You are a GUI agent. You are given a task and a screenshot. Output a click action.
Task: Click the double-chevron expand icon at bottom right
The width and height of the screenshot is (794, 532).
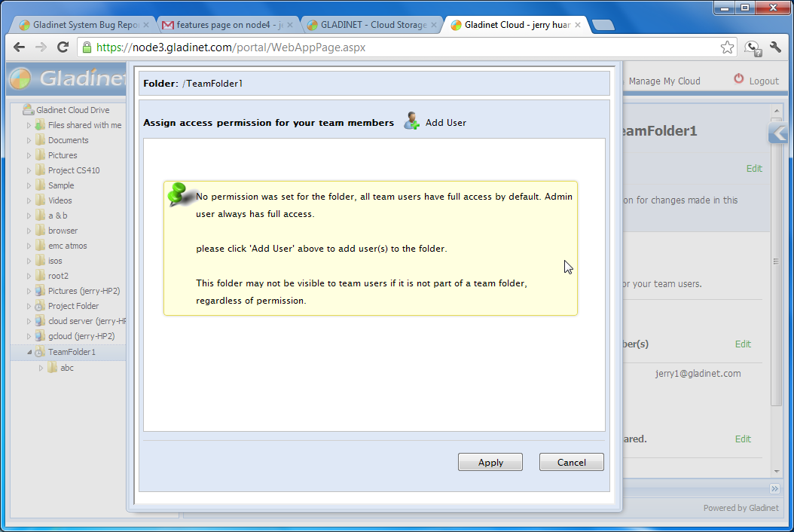pos(774,488)
